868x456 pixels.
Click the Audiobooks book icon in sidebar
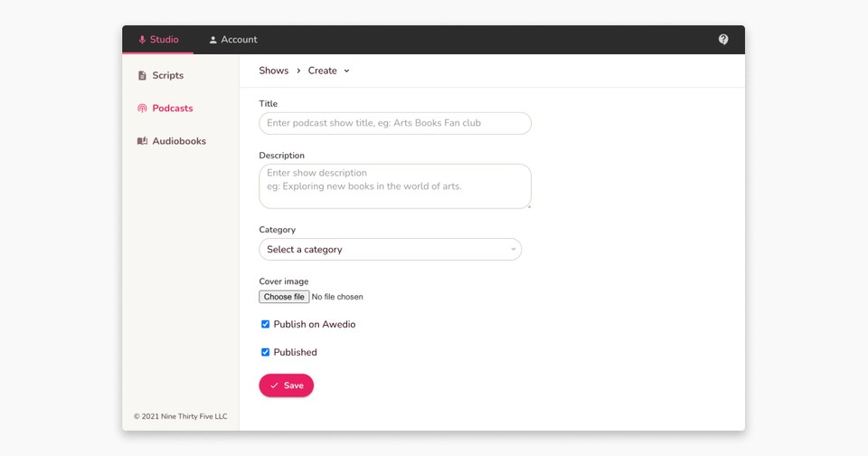(x=142, y=141)
